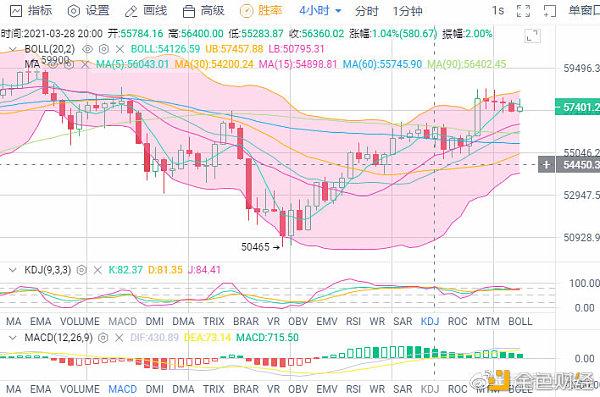The width and height of the screenshot is (600, 397).
Task: Select RSI in bottom MACD panel tabs
Action: [x=353, y=389]
